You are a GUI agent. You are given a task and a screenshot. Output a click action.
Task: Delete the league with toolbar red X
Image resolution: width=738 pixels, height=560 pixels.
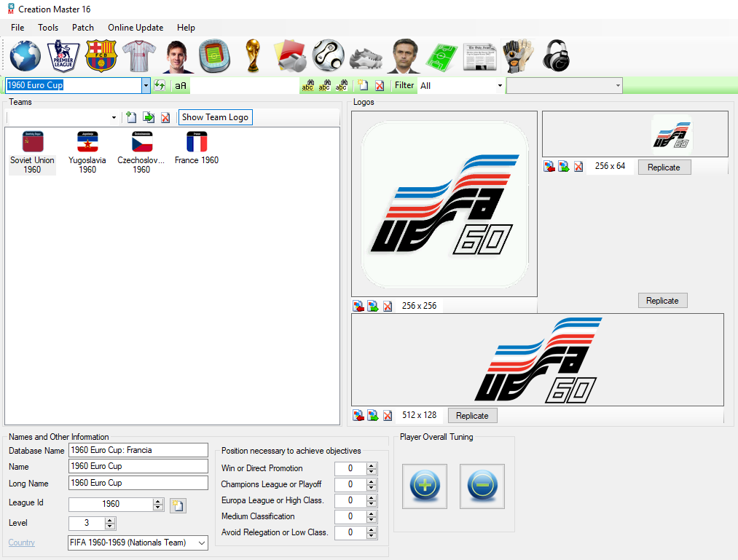(x=380, y=86)
